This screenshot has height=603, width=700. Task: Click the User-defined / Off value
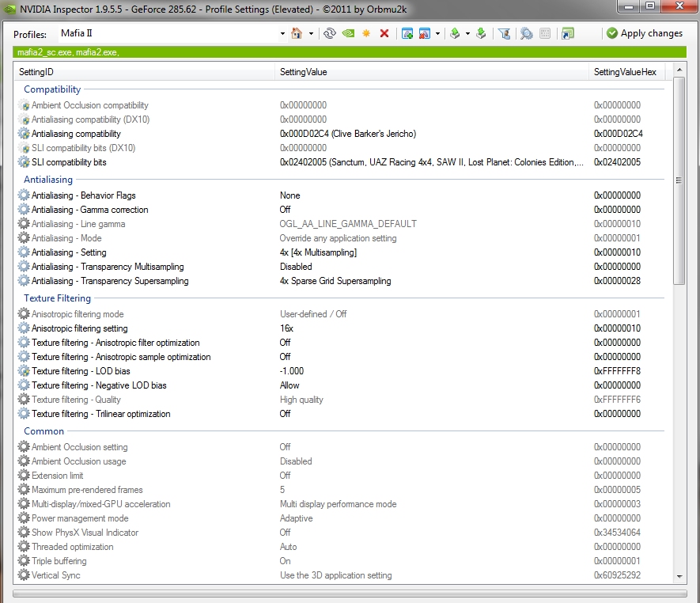(313, 314)
